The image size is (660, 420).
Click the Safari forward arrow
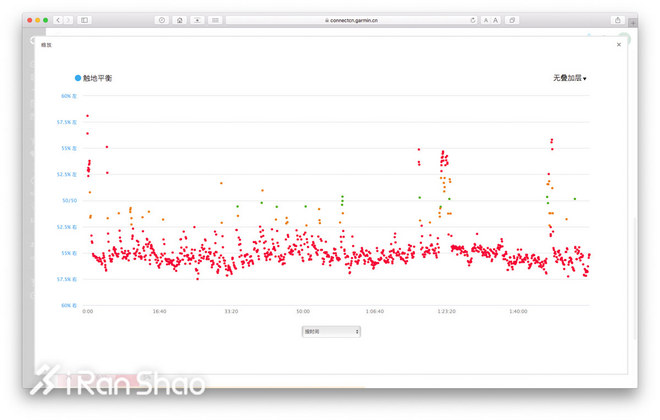67,20
